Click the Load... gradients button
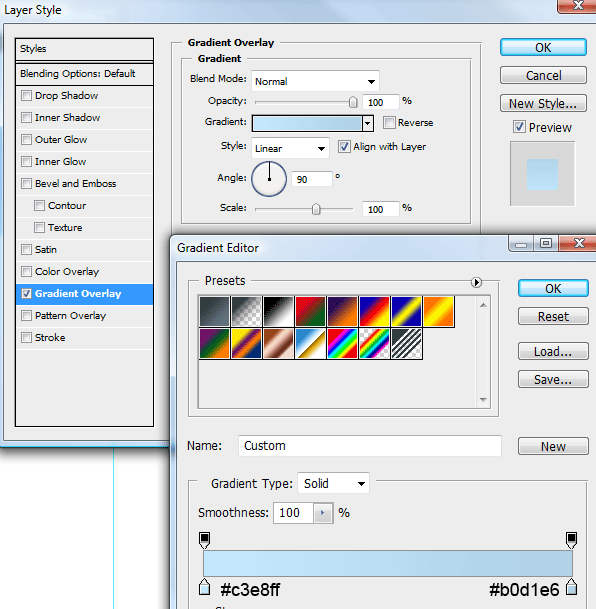The height and width of the screenshot is (609, 596). click(x=553, y=351)
